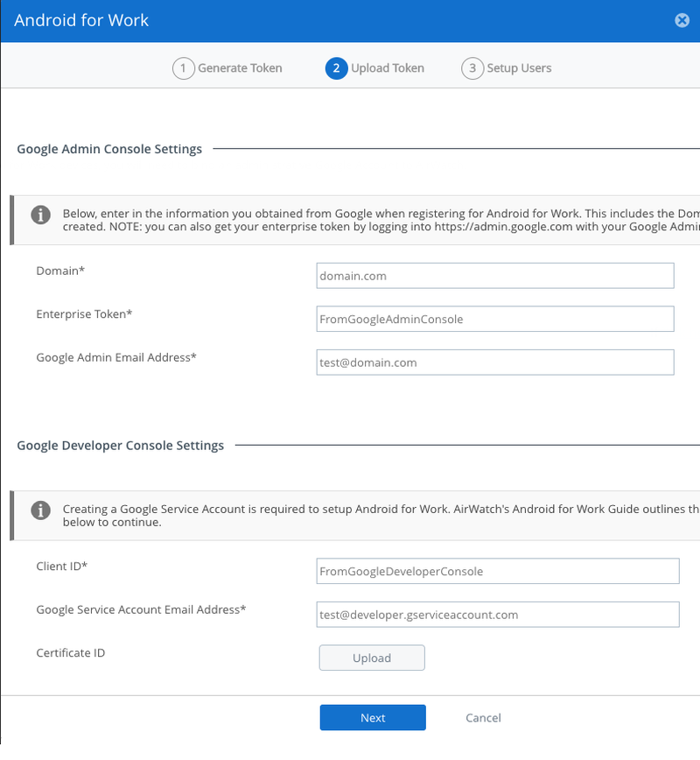This screenshot has height=760, width=700.
Task: Focus the Domain input field
Action: click(495, 276)
